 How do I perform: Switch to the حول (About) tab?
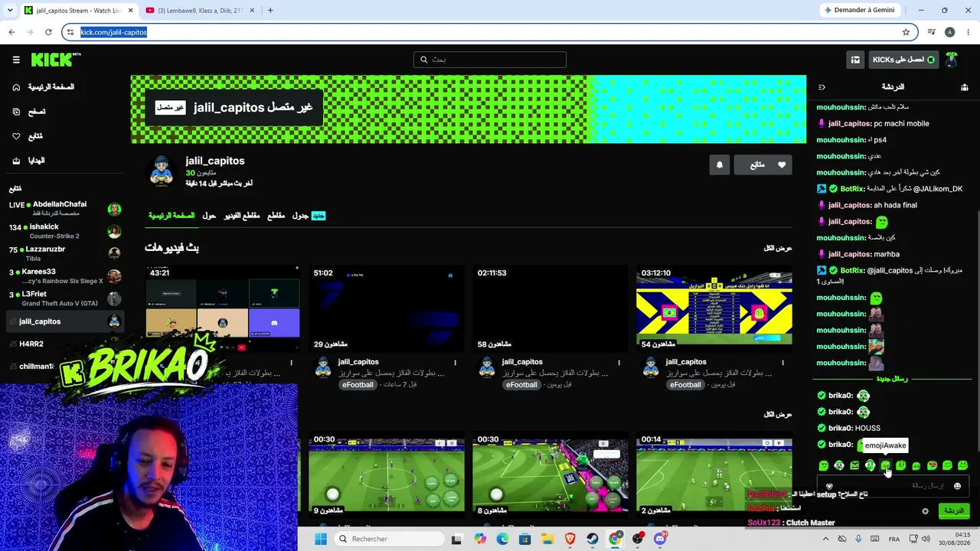pyautogui.click(x=209, y=216)
